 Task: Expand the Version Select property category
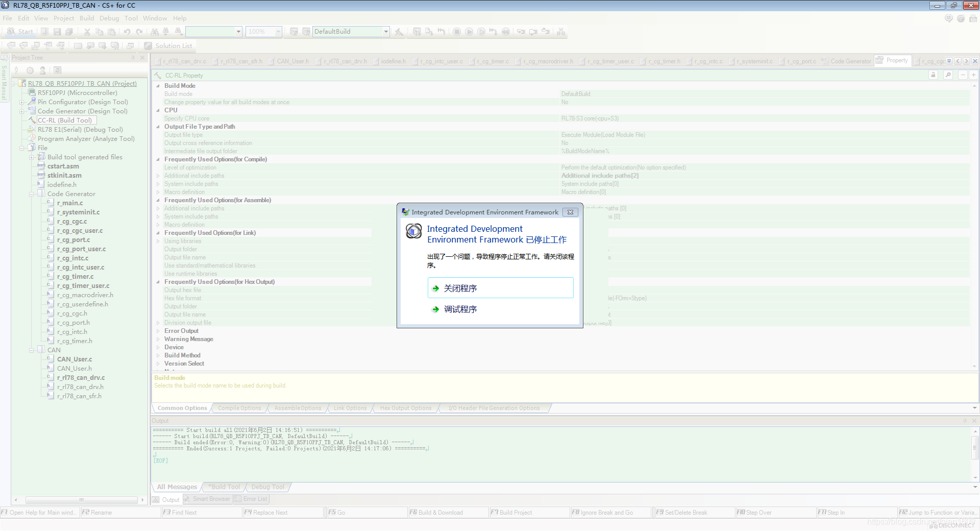(x=158, y=364)
